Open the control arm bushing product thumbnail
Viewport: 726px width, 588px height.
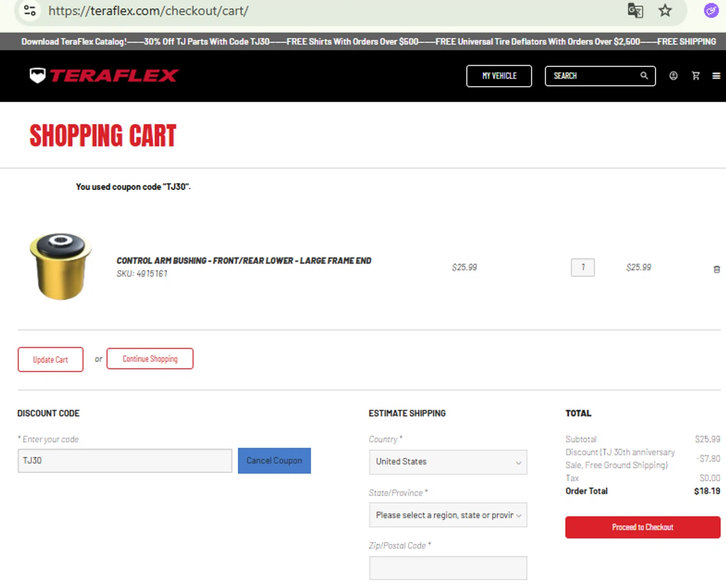pos(60,266)
